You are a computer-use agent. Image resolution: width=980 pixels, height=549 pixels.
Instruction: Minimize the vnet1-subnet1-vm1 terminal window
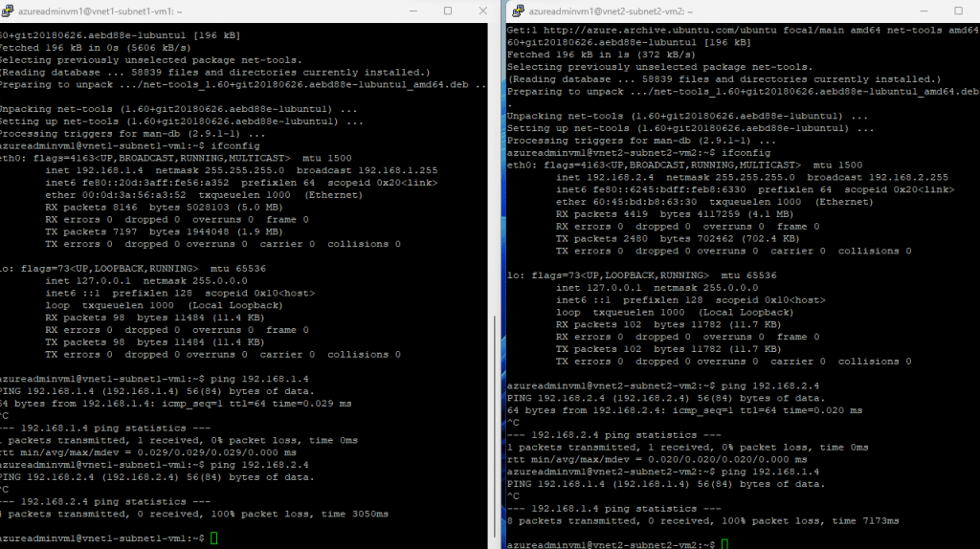(412, 10)
